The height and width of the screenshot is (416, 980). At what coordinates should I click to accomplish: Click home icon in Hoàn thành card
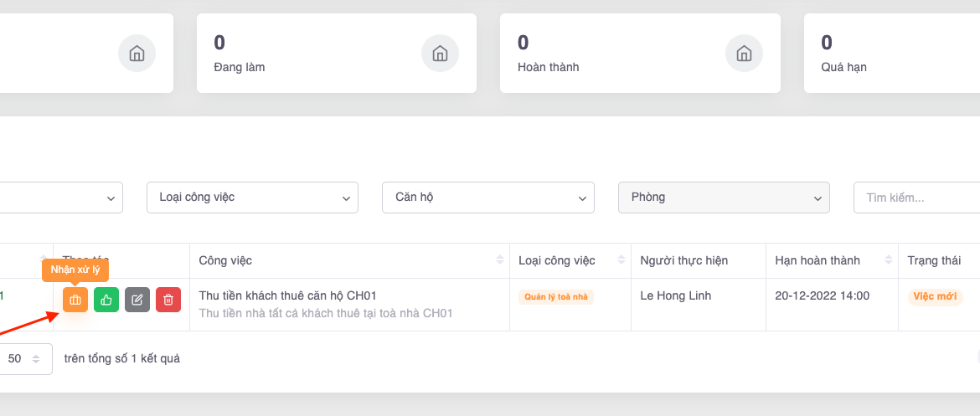click(x=743, y=54)
